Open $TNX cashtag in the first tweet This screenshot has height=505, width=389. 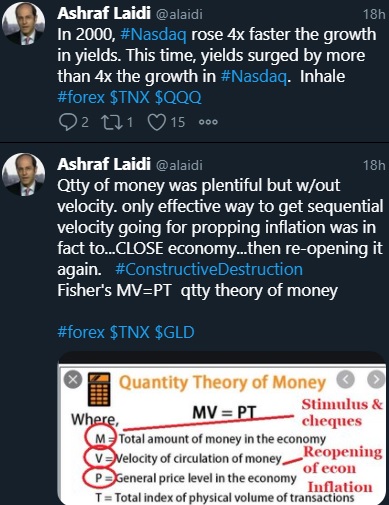pos(130,97)
